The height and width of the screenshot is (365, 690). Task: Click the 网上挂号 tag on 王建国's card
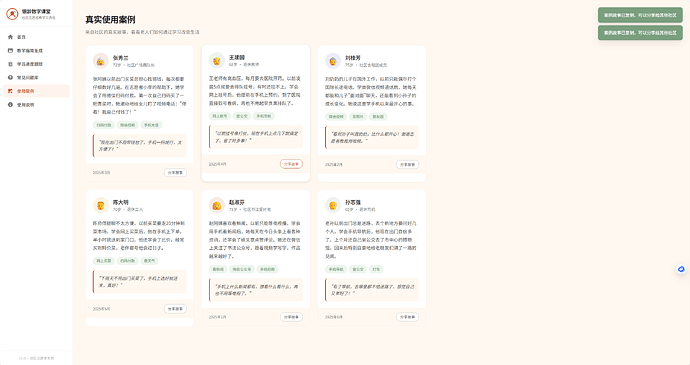(220, 116)
